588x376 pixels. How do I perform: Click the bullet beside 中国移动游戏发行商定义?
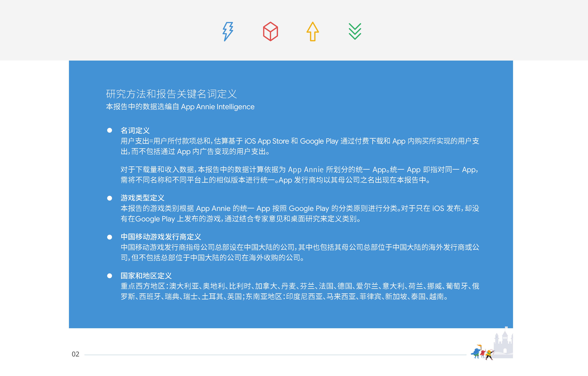point(110,237)
